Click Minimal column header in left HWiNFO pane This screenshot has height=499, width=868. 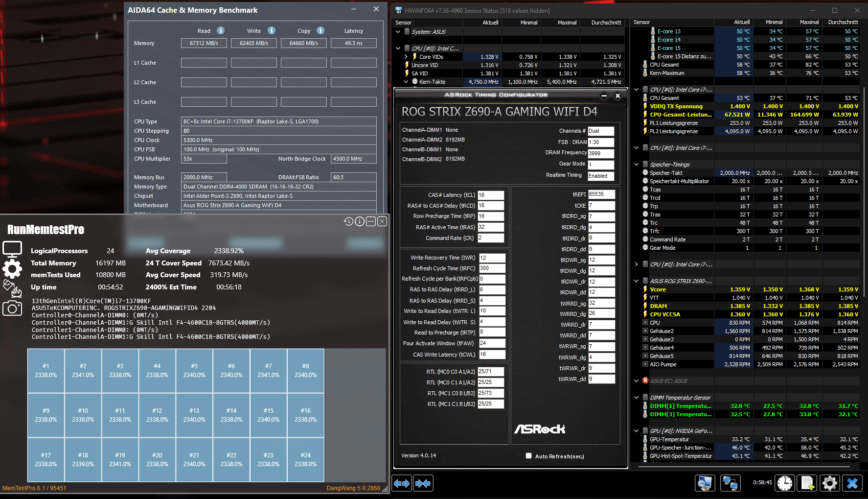(x=521, y=23)
